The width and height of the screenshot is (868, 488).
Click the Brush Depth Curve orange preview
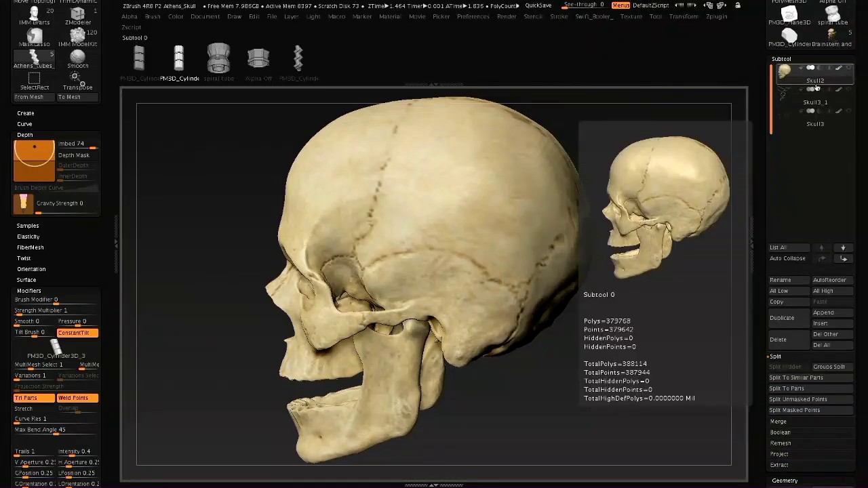point(34,161)
